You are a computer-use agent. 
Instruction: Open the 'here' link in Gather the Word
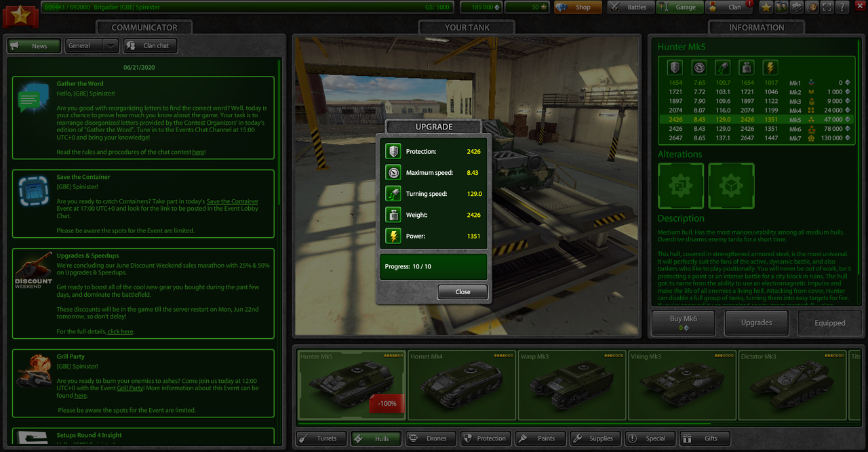[x=198, y=152]
